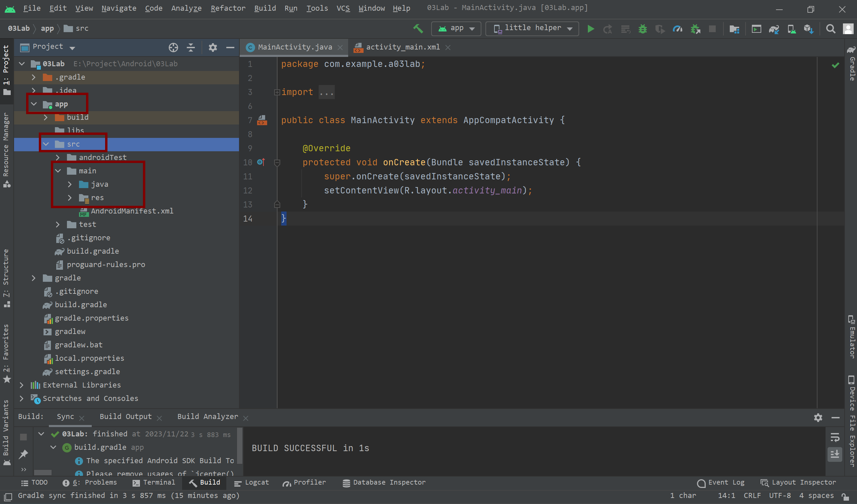Hide the Build panel with minus icon
The image size is (857, 504).
[x=836, y=417]
